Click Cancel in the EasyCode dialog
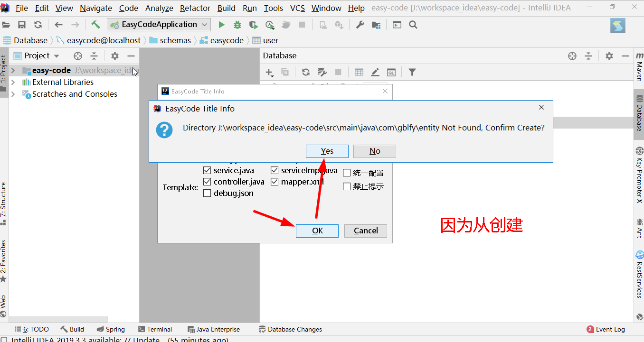Screen dimensions: 644x342 point(366,231)
